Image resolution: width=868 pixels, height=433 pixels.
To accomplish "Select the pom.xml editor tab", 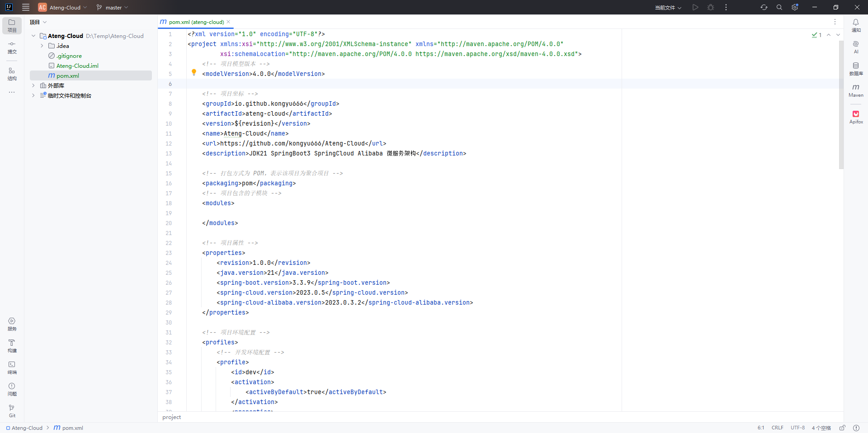I will [x=196, y=22].
